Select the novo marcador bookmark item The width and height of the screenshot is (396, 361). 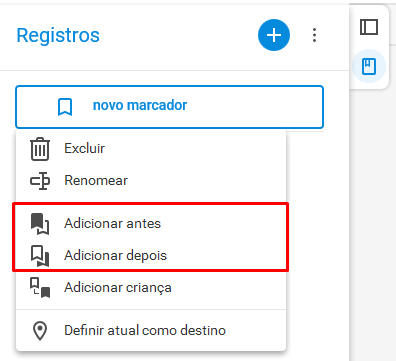(x=169, y=107)
